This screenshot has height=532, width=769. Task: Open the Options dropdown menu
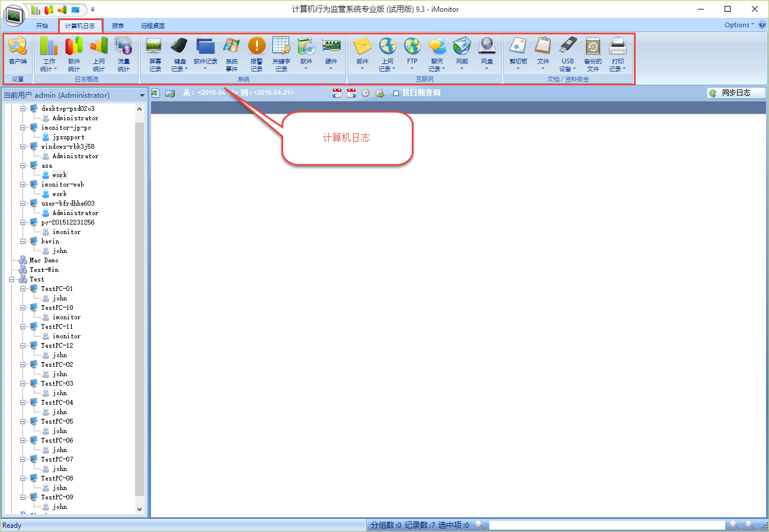(x=740, y=25)
